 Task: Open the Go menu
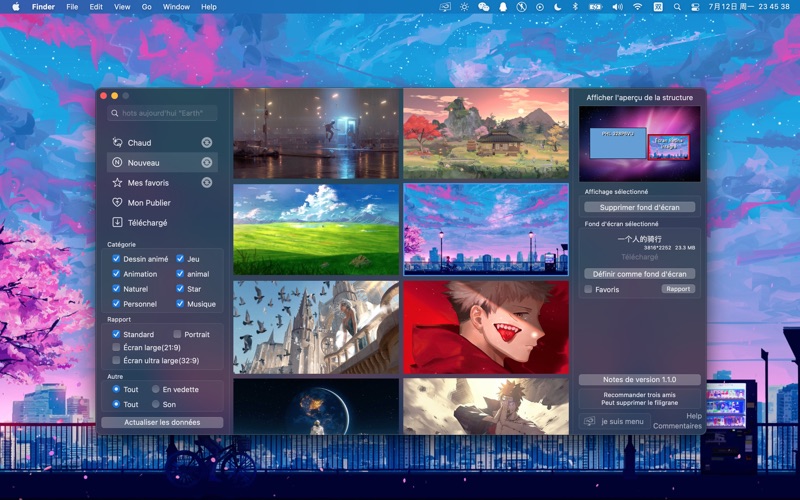click(x=146, y=7)
